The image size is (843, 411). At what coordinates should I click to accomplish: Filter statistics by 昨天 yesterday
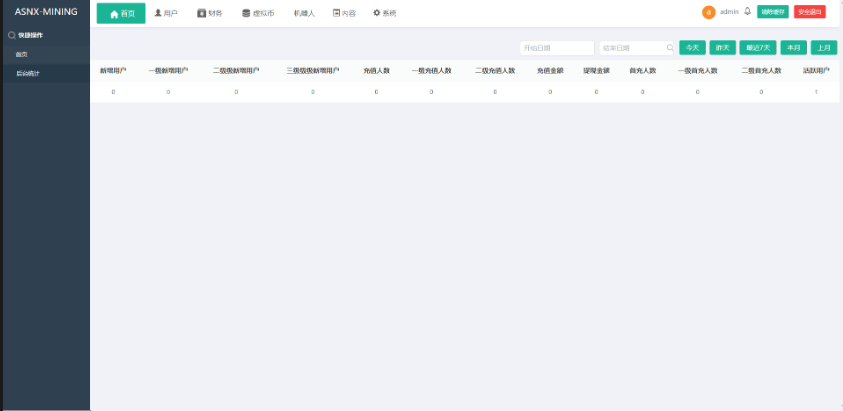(723, 48)
